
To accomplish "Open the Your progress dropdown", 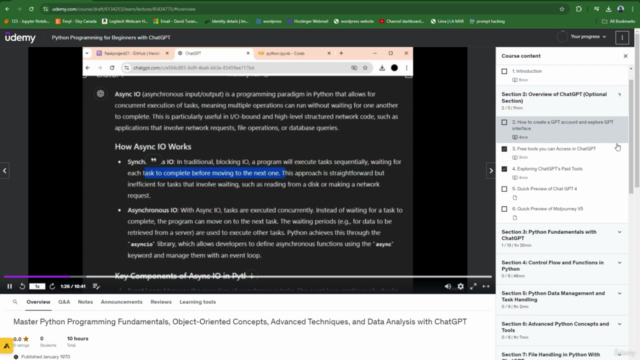I will (582, 37).
